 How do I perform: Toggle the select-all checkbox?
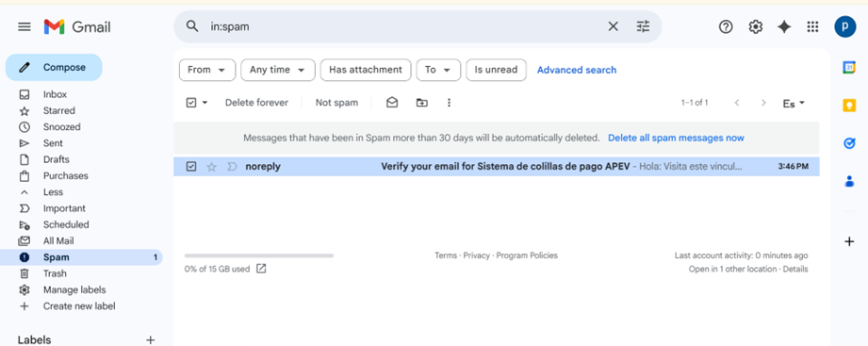[191, 103]
